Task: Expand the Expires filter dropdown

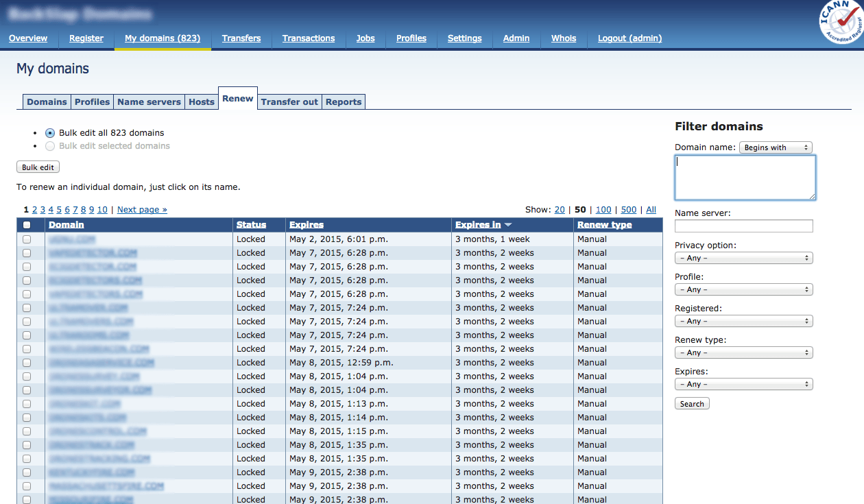Action: [743, 384]
